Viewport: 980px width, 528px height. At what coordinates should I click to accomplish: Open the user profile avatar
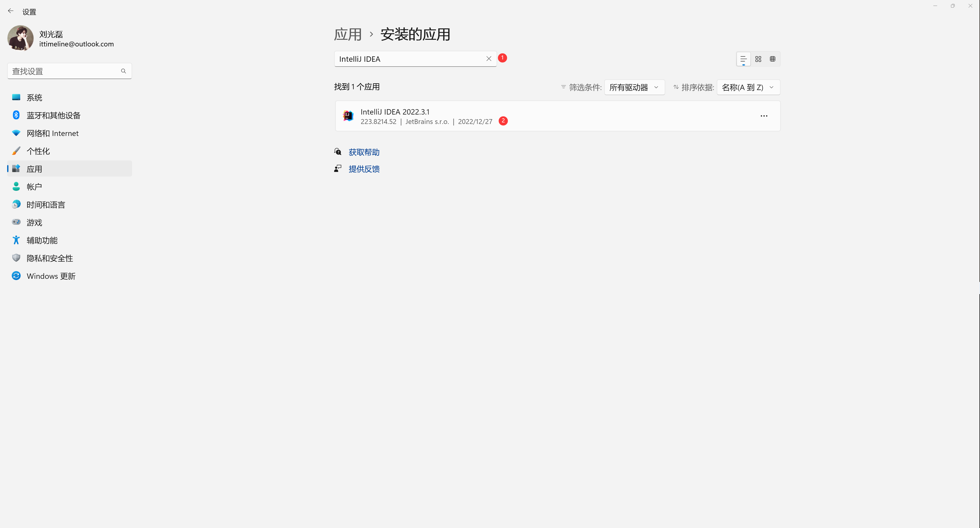(x=21, y=38)
